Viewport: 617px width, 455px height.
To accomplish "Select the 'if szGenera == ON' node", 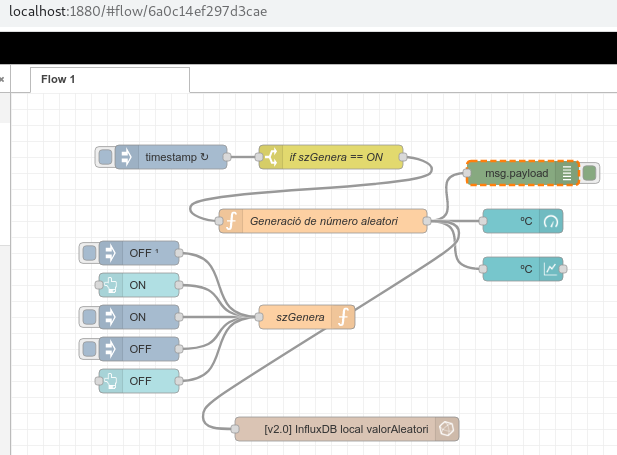I will point(331,157).
